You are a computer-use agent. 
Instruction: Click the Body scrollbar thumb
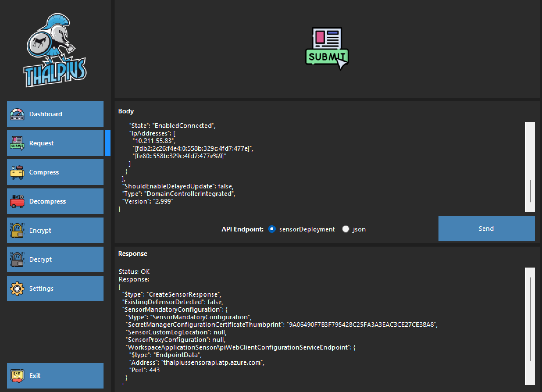[530, 191]
